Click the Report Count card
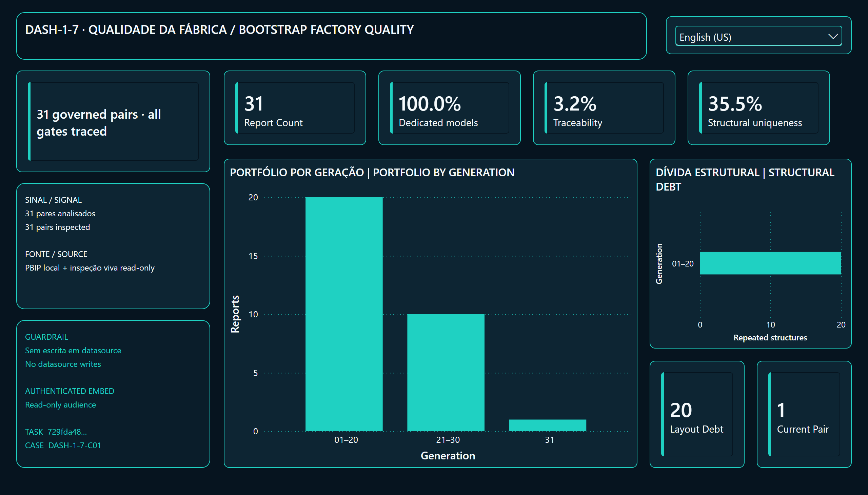 295,108
